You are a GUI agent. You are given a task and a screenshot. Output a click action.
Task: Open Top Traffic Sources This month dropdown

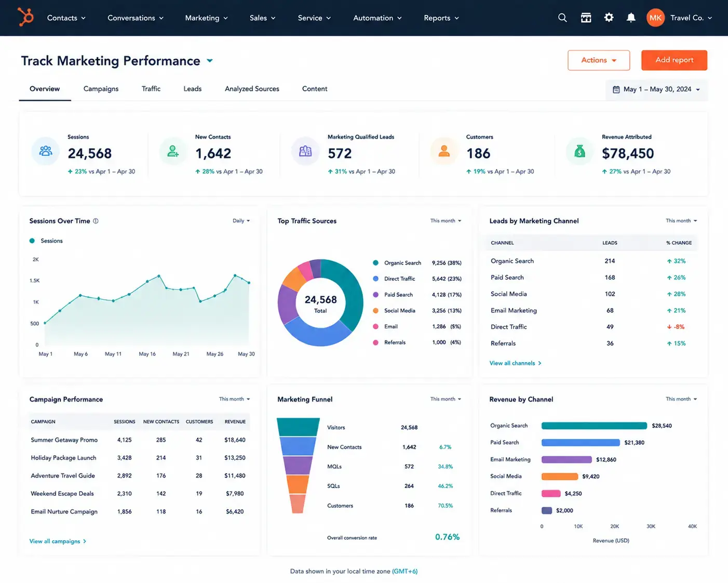(x=446, y=221)
